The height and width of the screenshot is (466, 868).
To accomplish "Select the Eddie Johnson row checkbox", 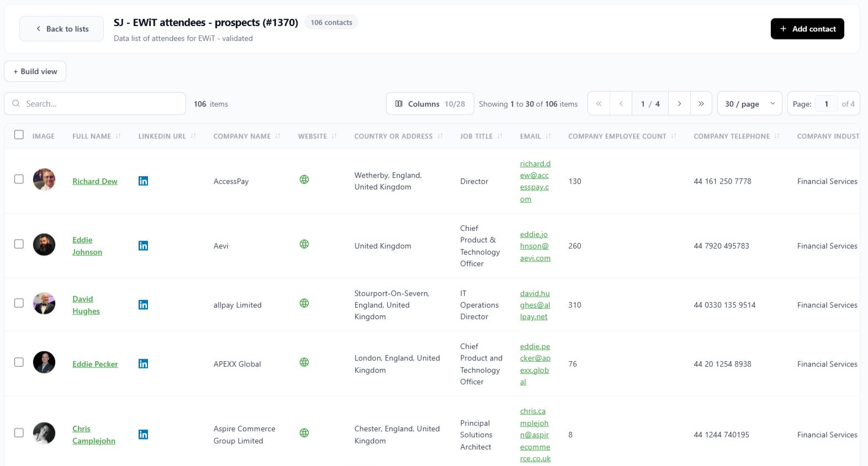I will click(x=19, y=244).
